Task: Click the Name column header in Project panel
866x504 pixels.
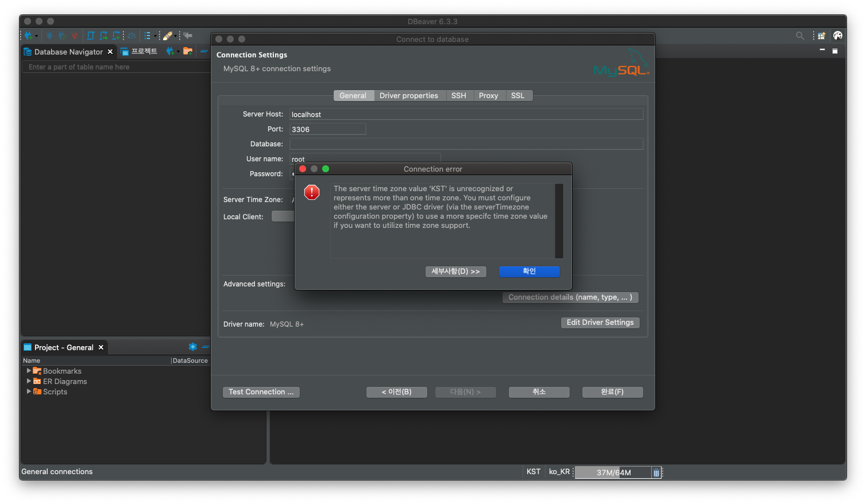Action: 96,360
